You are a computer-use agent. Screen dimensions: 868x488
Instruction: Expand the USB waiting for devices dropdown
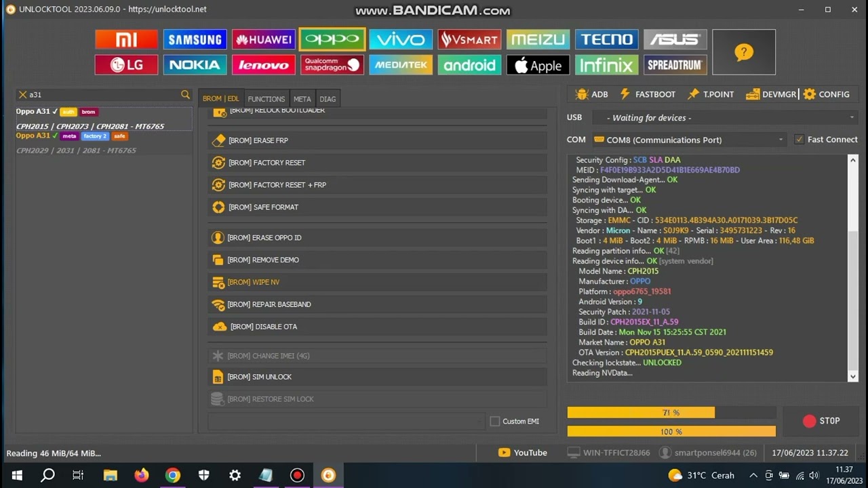pyautogui.click(x=726, y=118)
